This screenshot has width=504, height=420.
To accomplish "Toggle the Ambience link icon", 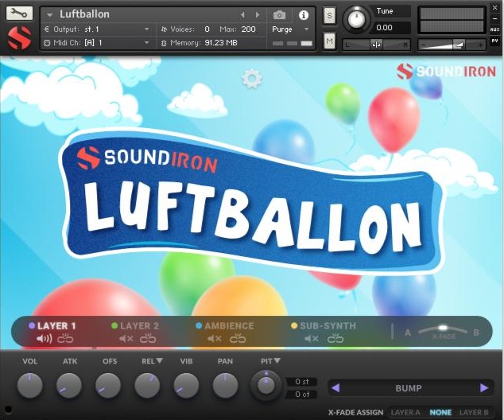I will (238, 339).
